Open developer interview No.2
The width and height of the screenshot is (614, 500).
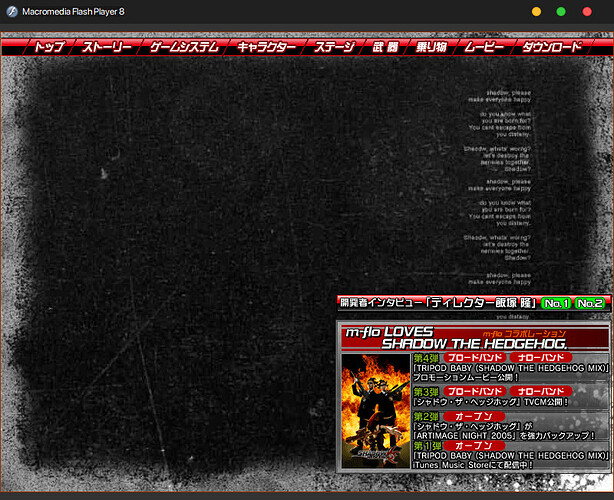coord(590,303)
